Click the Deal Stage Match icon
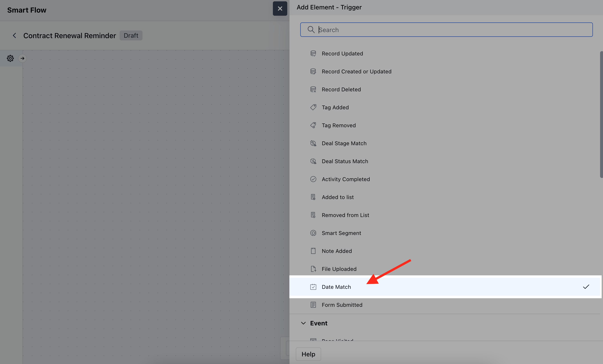The image size is (603, 364). (313, 143)
